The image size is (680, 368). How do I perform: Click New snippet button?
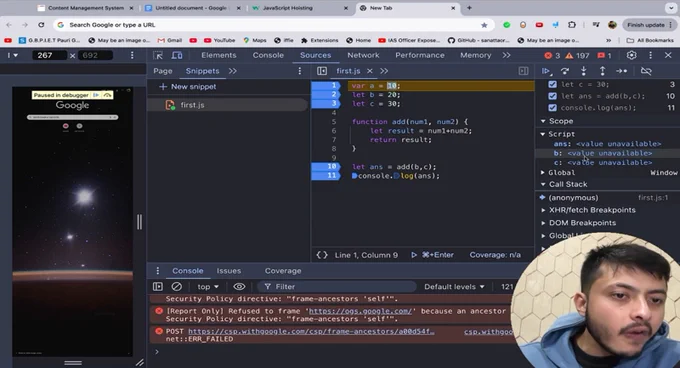tap(188, 87)
